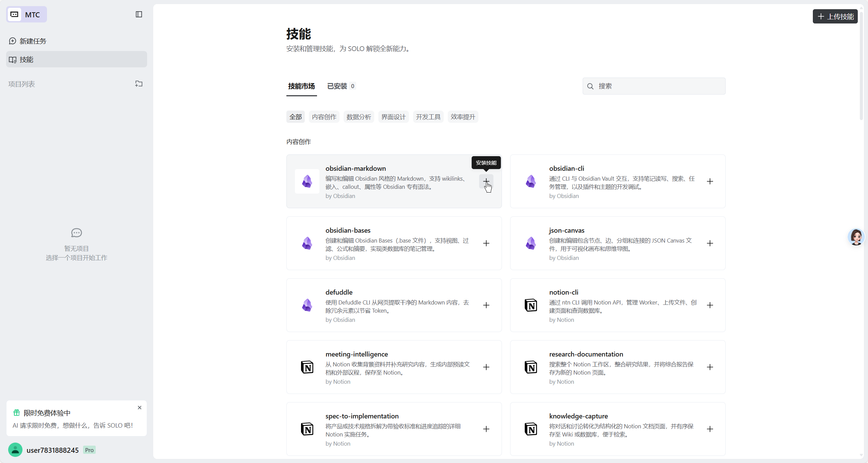Install the obsidian-markdown skill
868x463 pixels.
click(x=486, y=181)
